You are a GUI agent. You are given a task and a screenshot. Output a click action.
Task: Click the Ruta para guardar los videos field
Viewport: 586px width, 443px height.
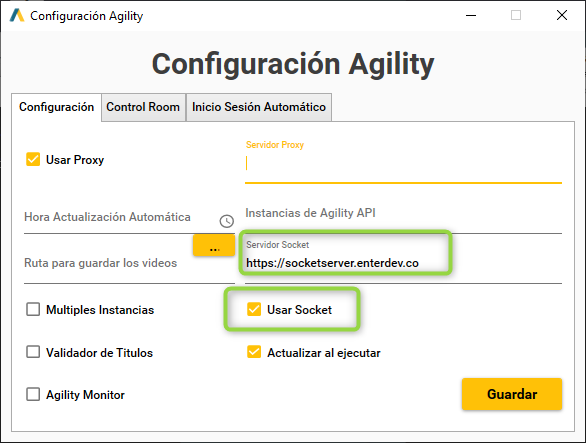click(129, 264)
